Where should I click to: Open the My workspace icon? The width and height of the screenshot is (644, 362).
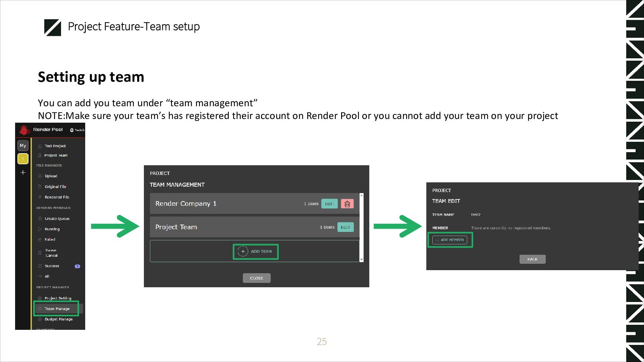click(23, 146)
